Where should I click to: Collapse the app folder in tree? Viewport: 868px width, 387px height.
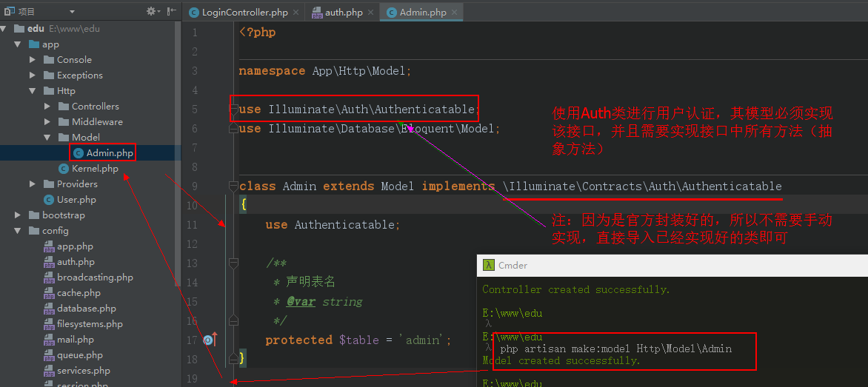[x=18, y=44]
